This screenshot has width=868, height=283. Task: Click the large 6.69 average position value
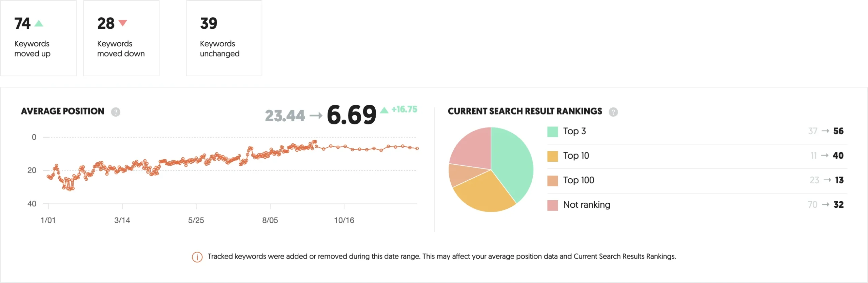point(351,115)
